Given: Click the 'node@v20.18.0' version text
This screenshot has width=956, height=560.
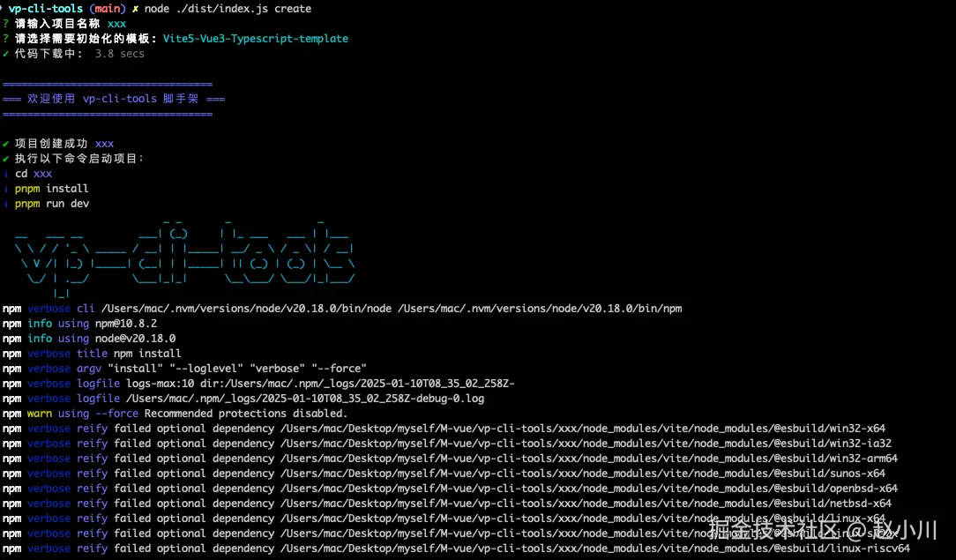Looking at the screenshot, I should 135,339.
